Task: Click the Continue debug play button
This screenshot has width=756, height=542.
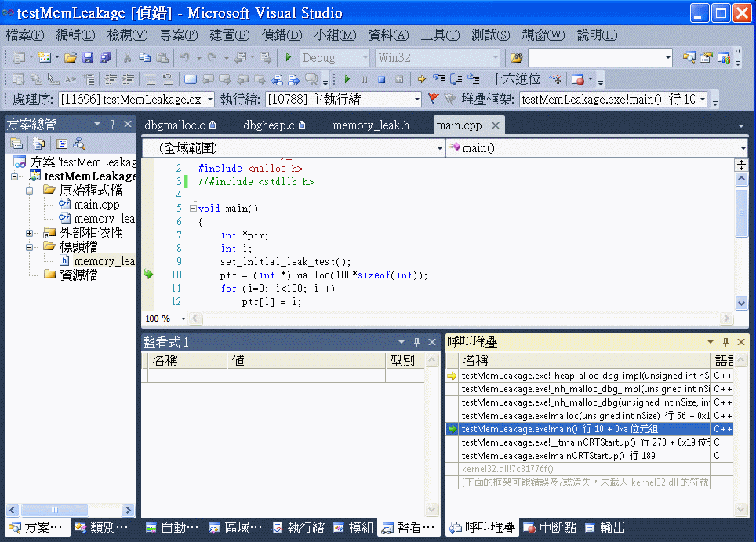Action: (x=347, y=79)
